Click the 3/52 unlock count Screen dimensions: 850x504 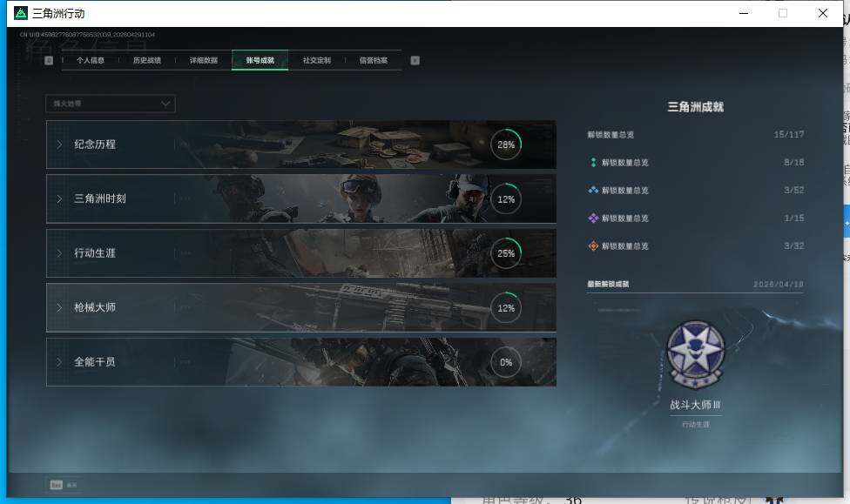click(793, 191)
